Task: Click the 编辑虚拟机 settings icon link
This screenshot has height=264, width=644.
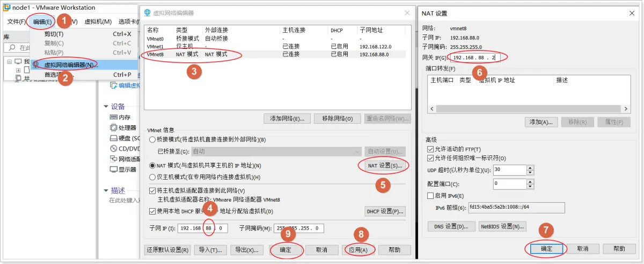Action: coord(114,85)
